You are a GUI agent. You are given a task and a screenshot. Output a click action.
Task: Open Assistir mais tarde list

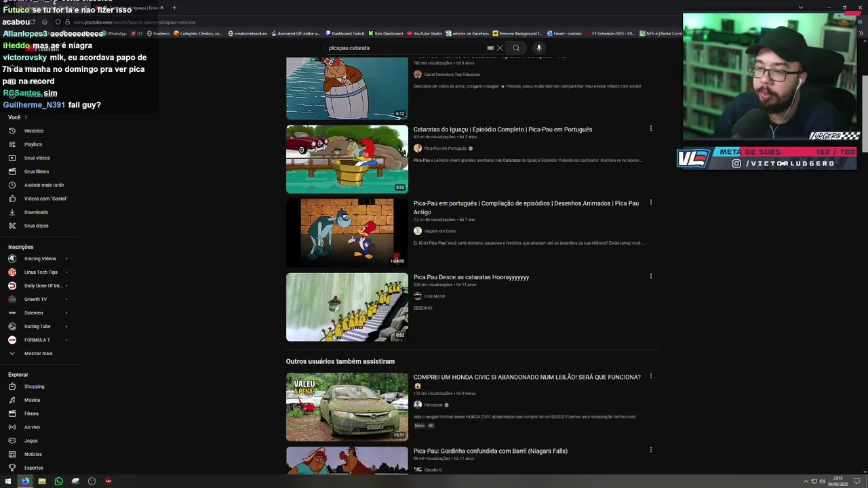(43, 185)
